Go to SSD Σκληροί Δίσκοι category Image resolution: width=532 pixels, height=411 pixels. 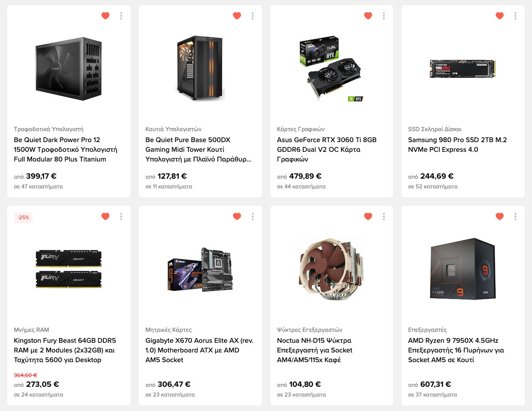point(435,129)
